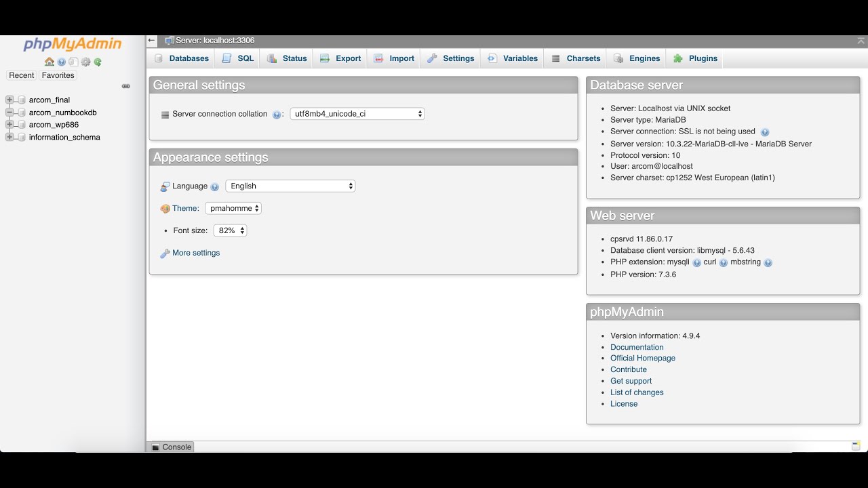Click the Language flag-person icon
This screenshot has width=868, height=488.
coord(165,186)
